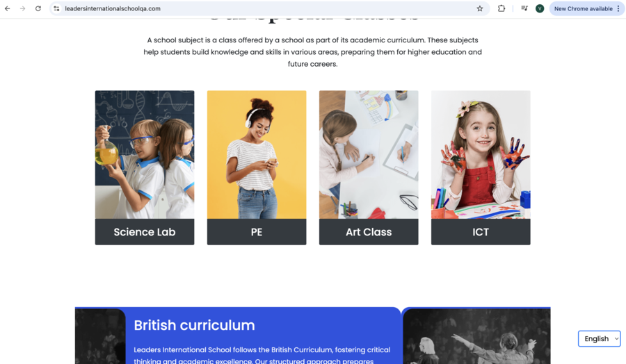
Task: Open the Extensions puzzle icon
Action: point(501,8)
